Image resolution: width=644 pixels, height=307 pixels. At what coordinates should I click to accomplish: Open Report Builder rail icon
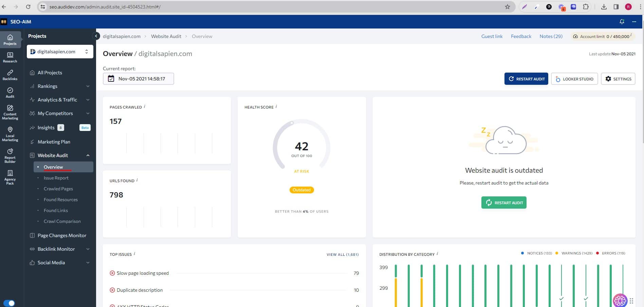[10, 156]
